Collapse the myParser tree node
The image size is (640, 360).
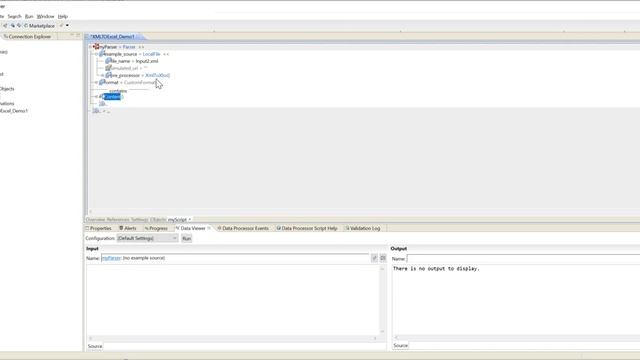pyautogui.click(x=91, y=47)
